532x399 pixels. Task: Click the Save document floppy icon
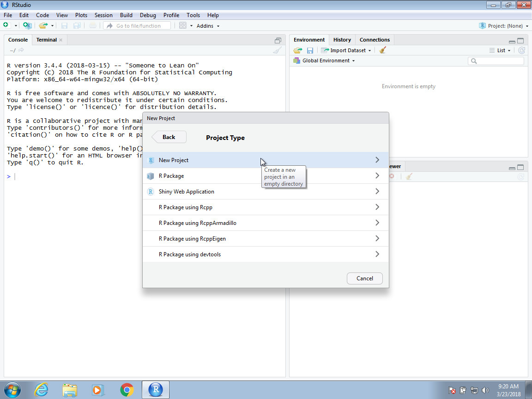64,25
